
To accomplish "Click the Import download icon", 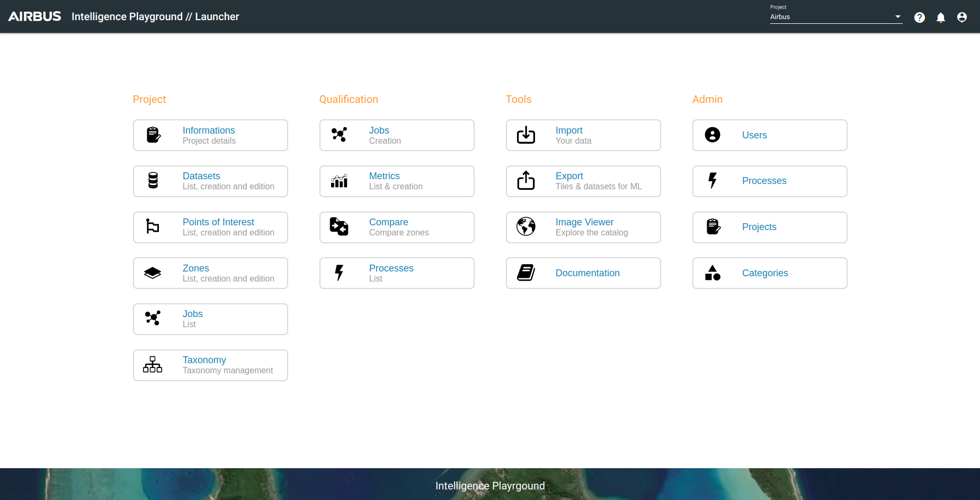I will [x=526, y=135].
